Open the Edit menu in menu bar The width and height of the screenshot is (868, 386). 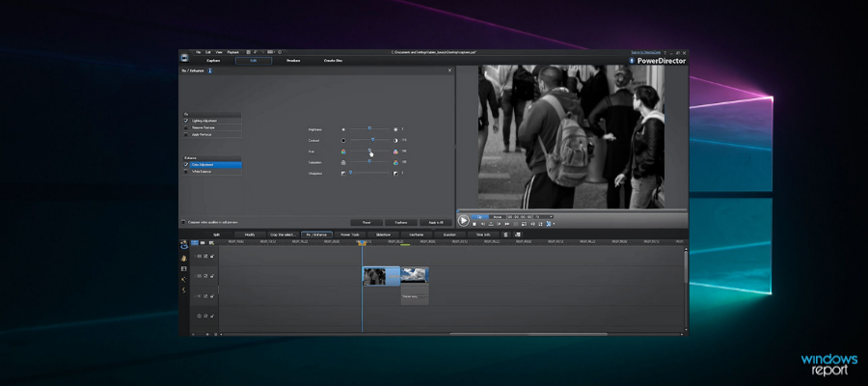click(x=208, y=52)
